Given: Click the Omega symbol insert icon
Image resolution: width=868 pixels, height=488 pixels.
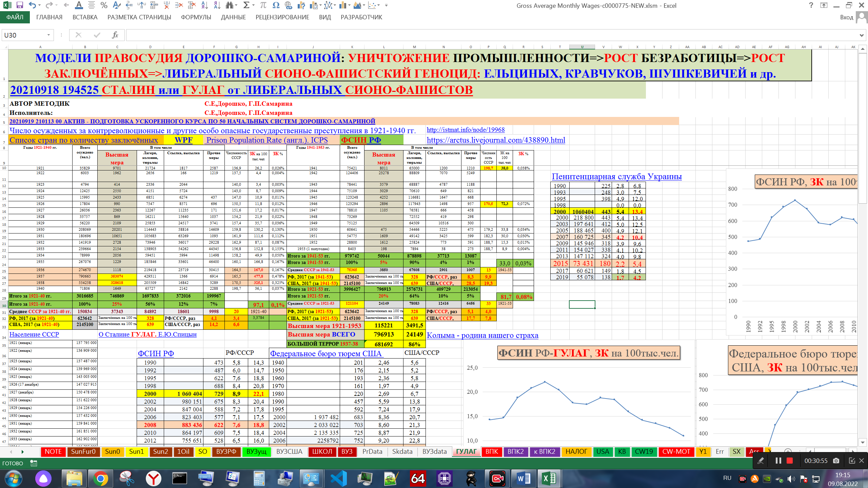Looking at the screenshot, I should click(276, 5).
